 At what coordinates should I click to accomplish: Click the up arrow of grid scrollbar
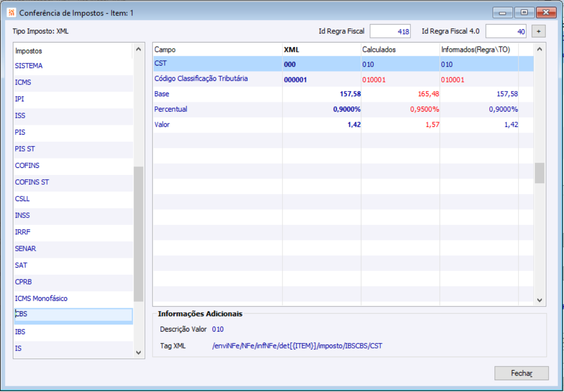click(x=539, y=49)
